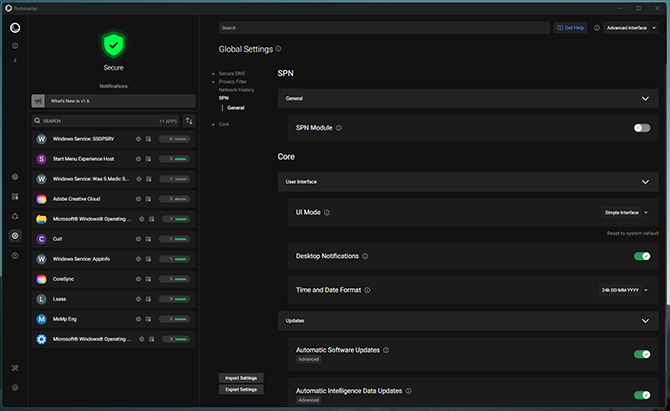The width and height of the screenshot is (670, 411).
Task: Click the info icon next to UI Mode
Action: pyautogui.click(x=327, y=212)
